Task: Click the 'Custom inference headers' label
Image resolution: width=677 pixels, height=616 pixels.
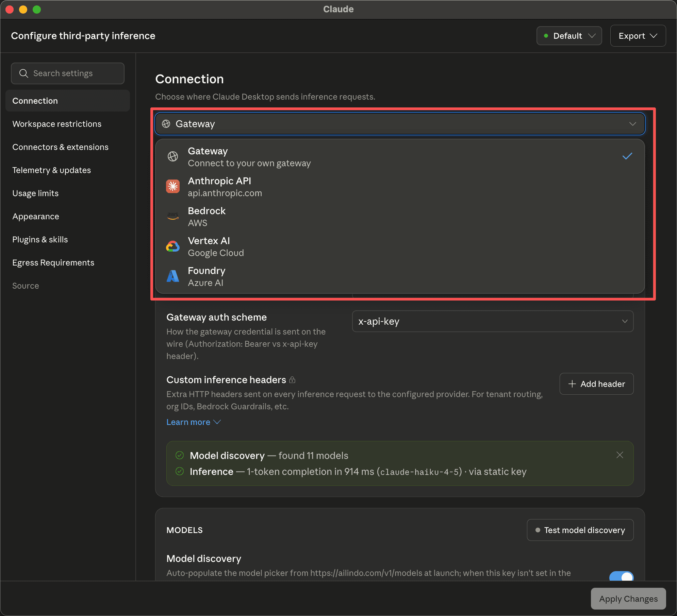Action: pos(226,380)
